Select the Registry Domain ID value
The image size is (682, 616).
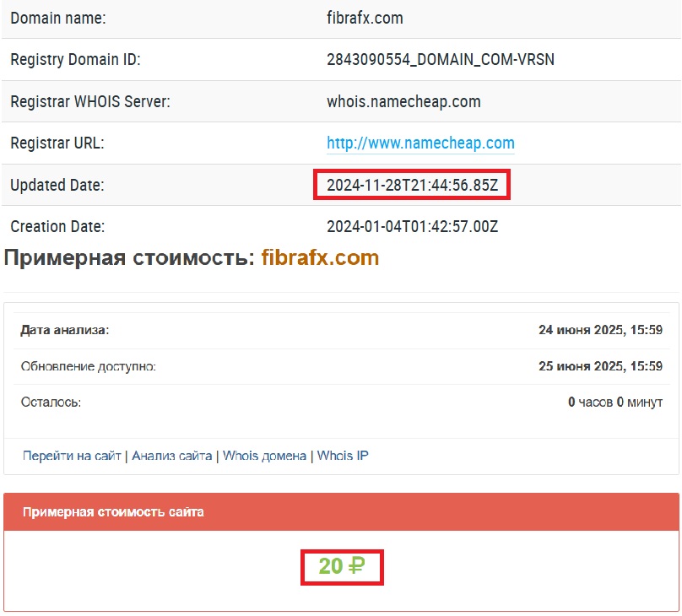[441, 59]
